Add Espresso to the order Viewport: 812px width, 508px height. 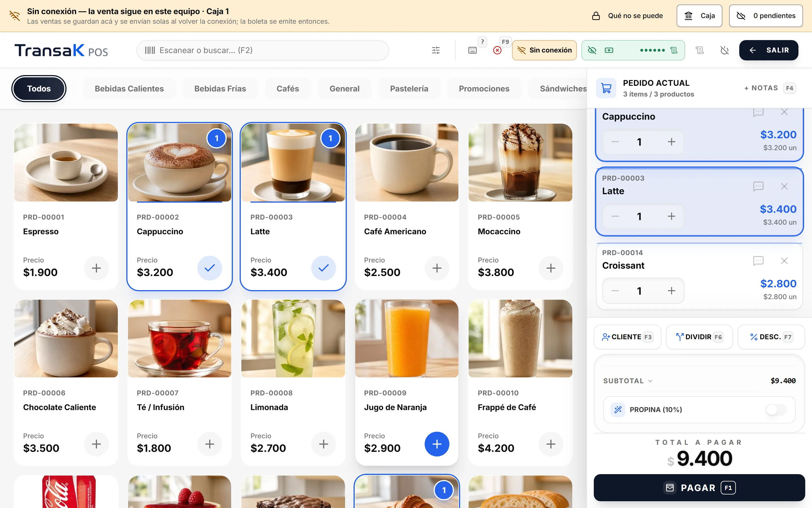[96, 268]
